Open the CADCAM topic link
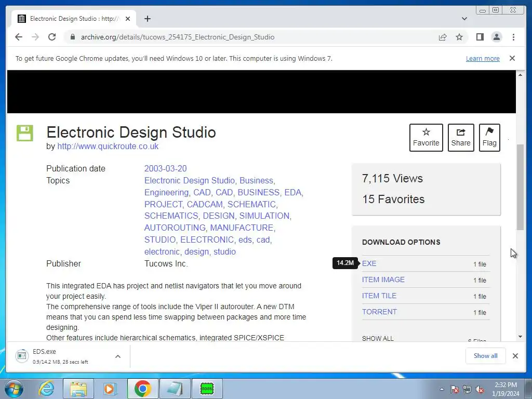This screenshot has height=399, width=532. click(x=205, y=204)
